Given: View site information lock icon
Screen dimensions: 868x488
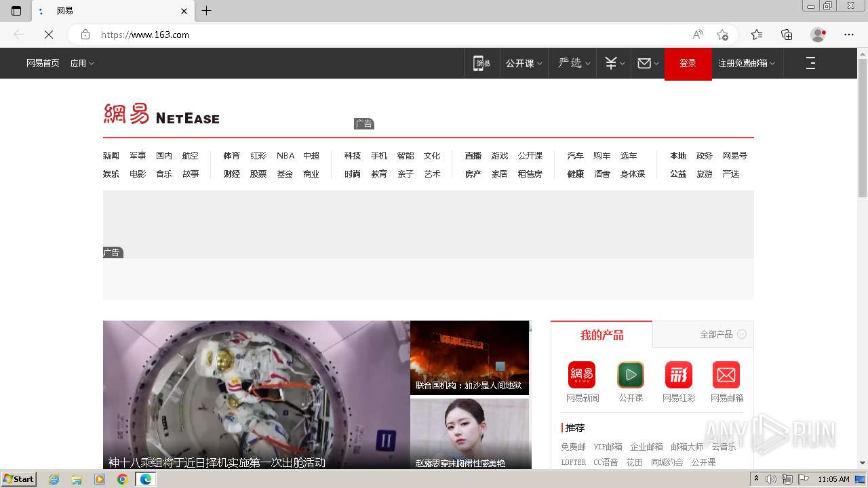Looking at the screenshot, I should tap(85, 35).
